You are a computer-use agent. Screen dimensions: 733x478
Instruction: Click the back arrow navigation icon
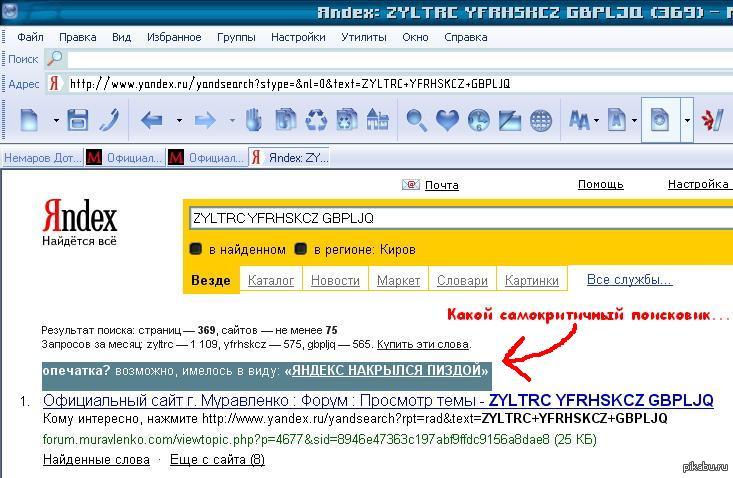point(152,121)
